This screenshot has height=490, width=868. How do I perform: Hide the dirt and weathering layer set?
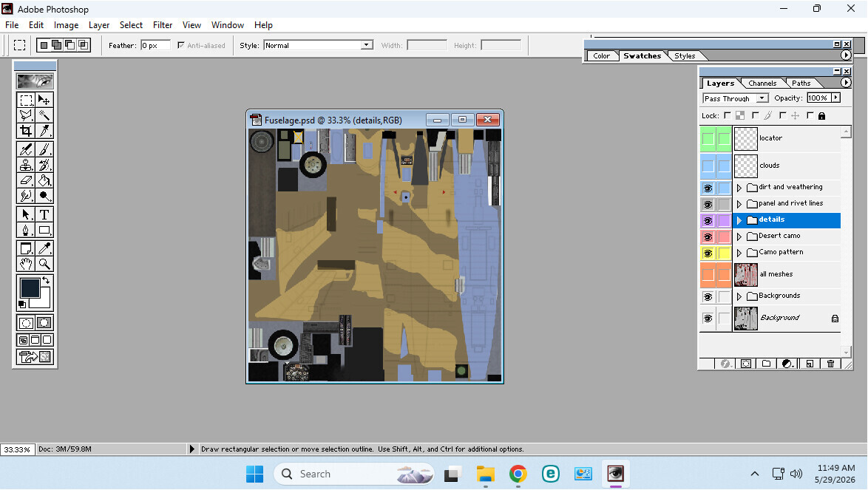pos(708,188)
